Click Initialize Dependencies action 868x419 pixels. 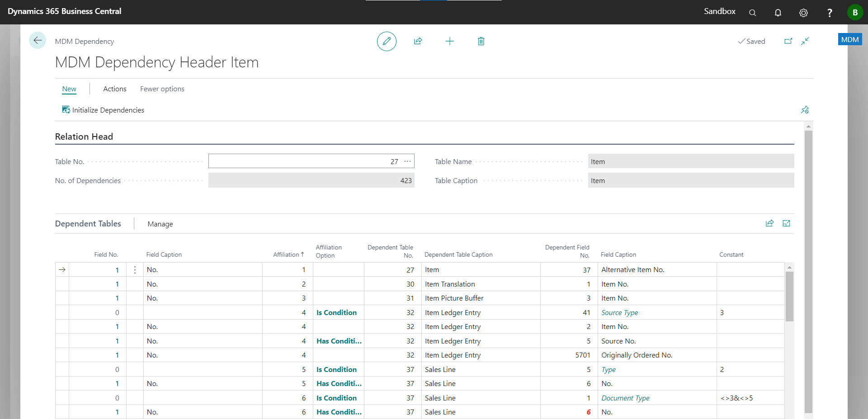coord(103,110)
